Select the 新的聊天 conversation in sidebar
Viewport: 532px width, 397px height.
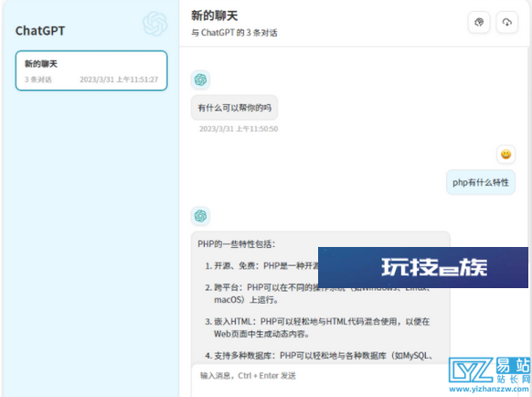(91, 70)
